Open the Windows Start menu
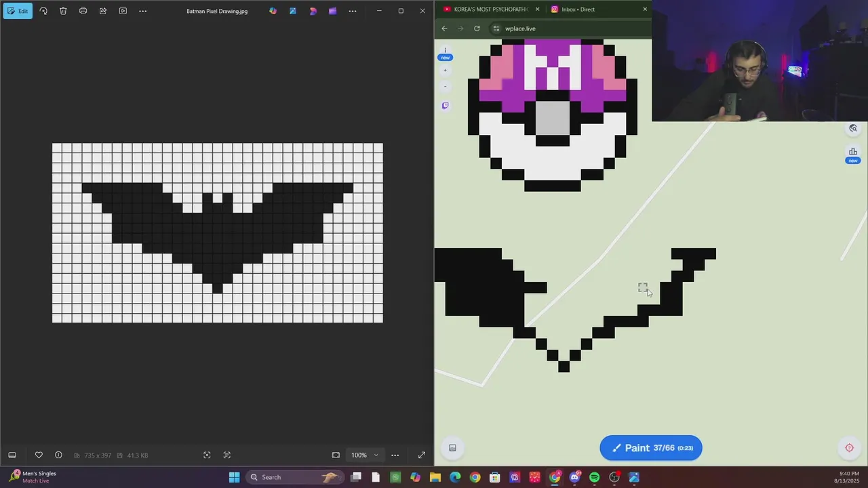868x488 pixels. click(234, 477)
